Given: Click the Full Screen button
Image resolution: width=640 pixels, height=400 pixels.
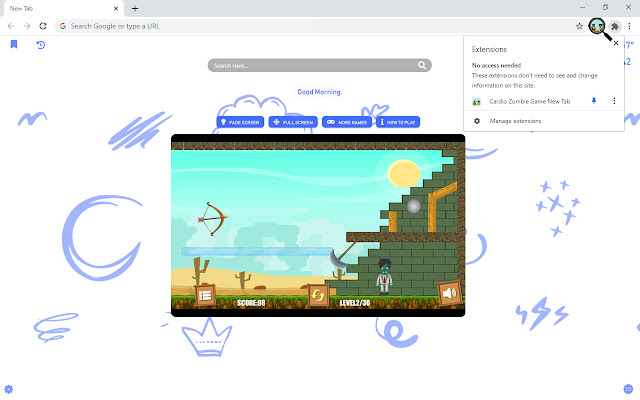Looking at the screenshot, I should (293, 122).
